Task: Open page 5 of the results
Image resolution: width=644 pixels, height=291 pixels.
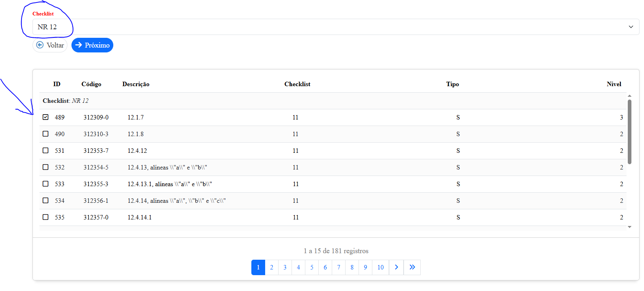Action: click(312, 267)
